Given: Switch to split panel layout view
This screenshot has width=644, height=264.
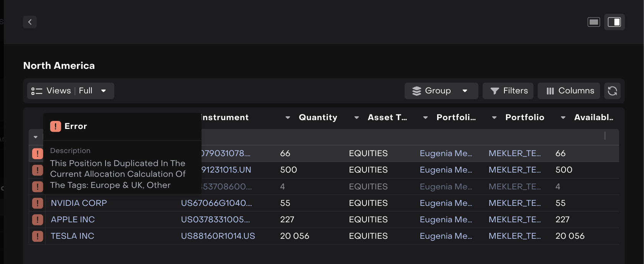Looking at the screenshot, I should (x=614, y=22).
